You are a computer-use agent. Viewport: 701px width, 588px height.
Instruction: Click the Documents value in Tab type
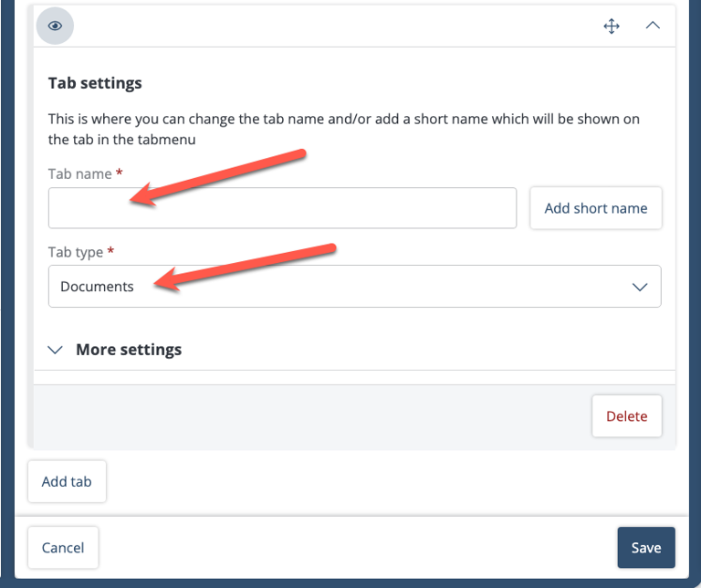click(x=97, y=286)
